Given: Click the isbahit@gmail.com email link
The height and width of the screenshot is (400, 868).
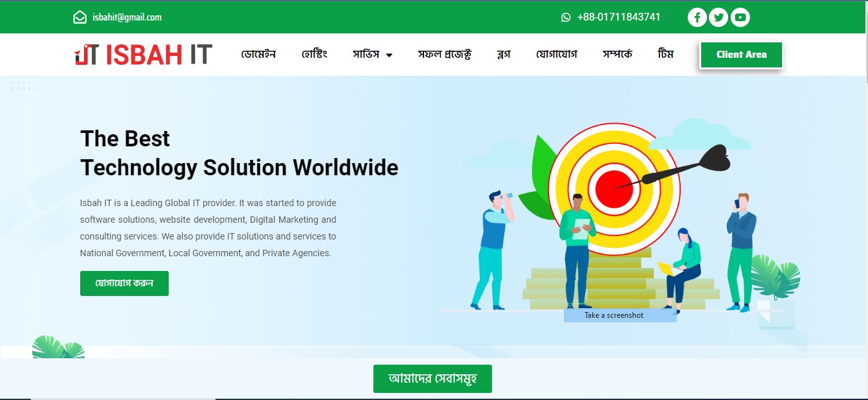Looking at the screenshot, I should 127,17.
